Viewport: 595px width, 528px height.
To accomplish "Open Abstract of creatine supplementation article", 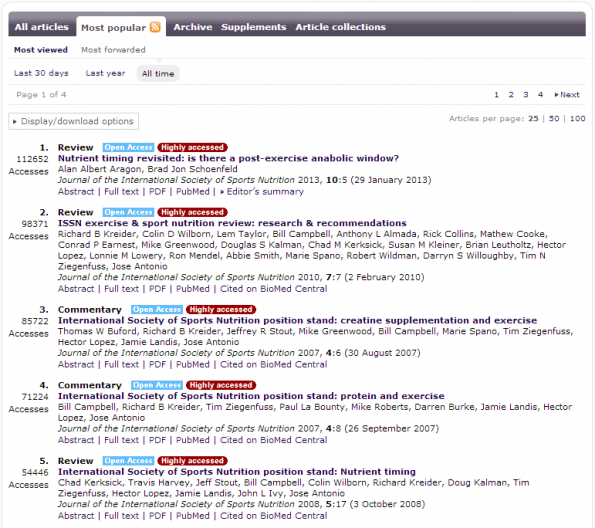I will pos(76,364).
